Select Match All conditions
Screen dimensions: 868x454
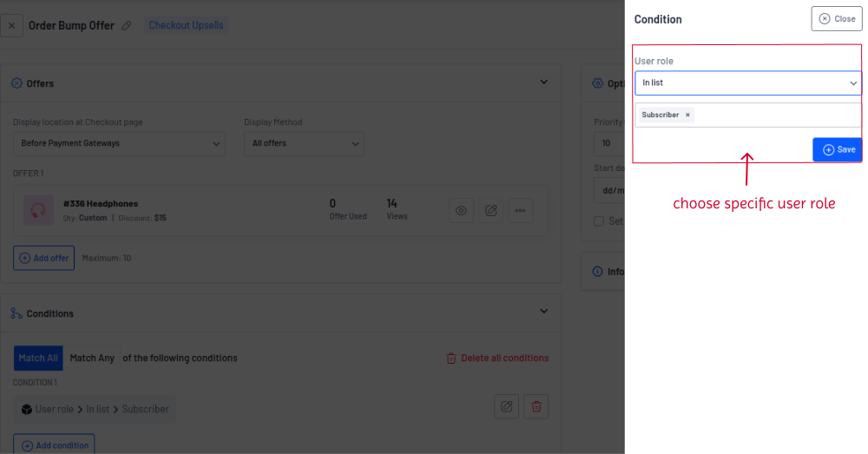(x=38, y=359)
